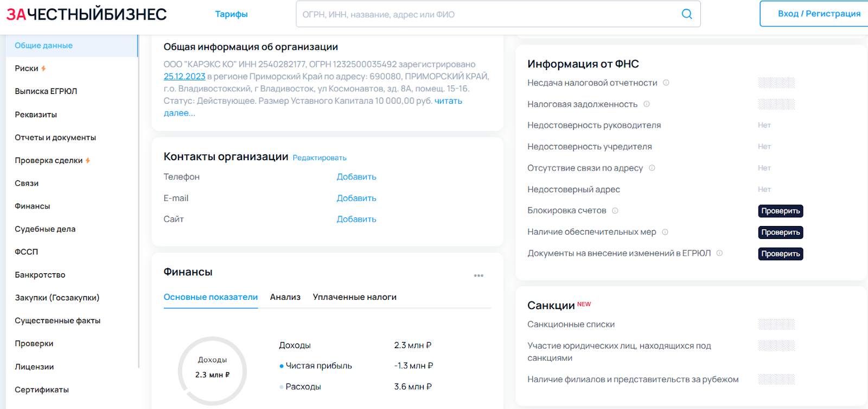
Task: Click the search magnifier icon
Action: pyautogui.click(x=686, y=14)
